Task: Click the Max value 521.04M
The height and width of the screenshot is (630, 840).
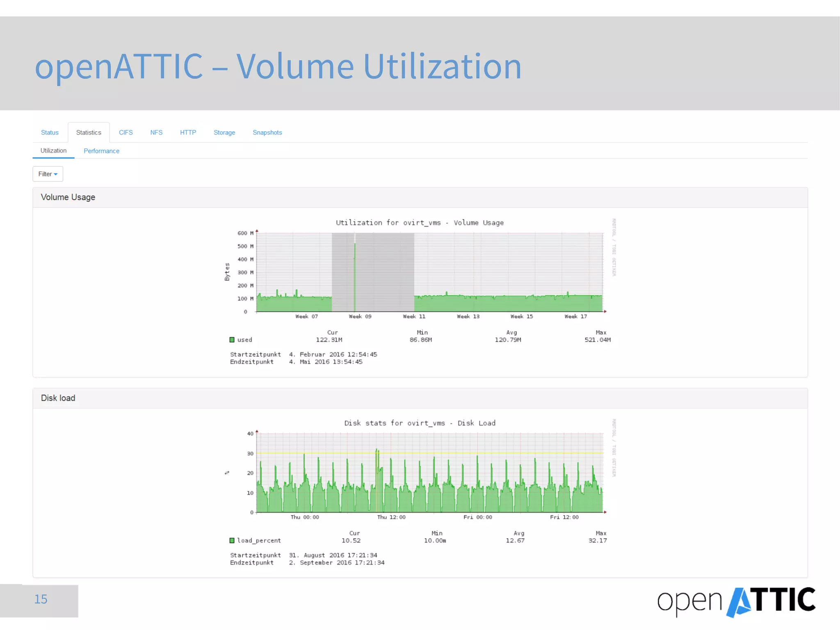Action: (598, 340)
